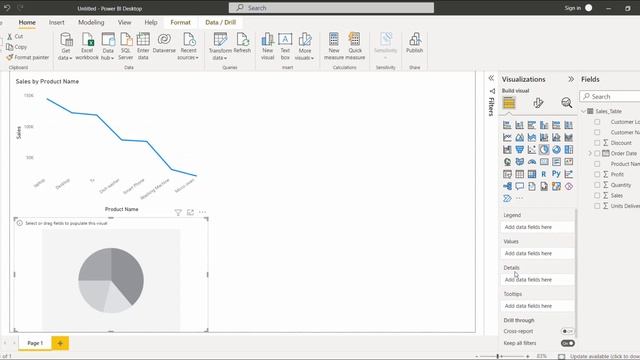Click the Values 'Add data fields here' well

point(537,253)
